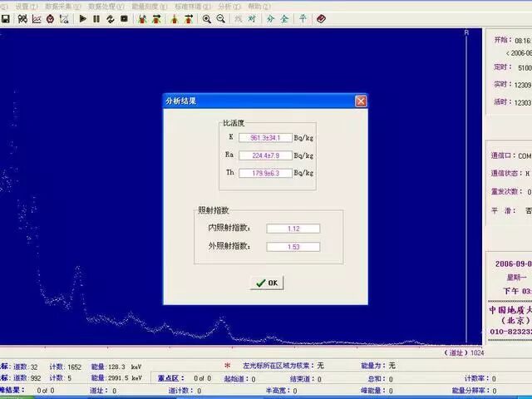Stop acquisition with the square Stop icon
532x399 pixels.
(124, 18)
